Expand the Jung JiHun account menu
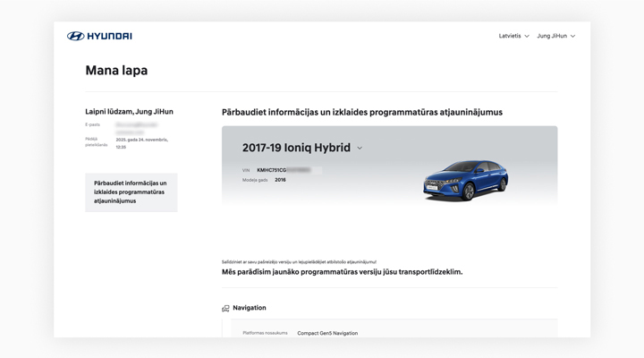 (x=555, y=36)
